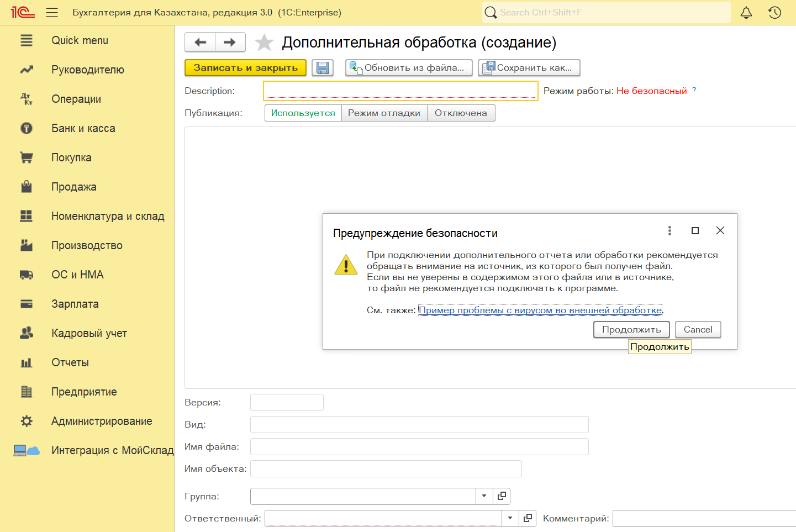796x532 pixels.
Task: Click the Не безопасный mode text
Action: [x=652, y=91]
